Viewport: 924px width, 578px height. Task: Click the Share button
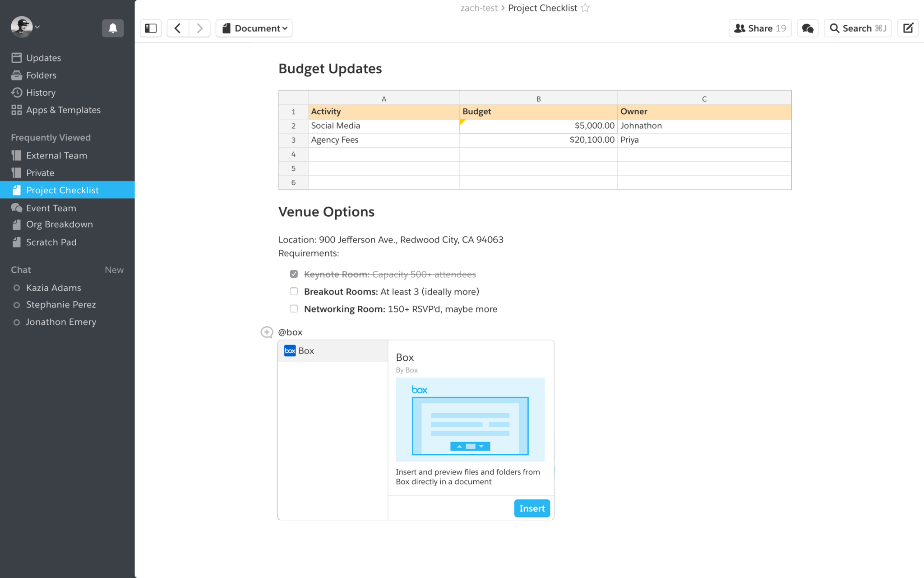click(760, 28)
